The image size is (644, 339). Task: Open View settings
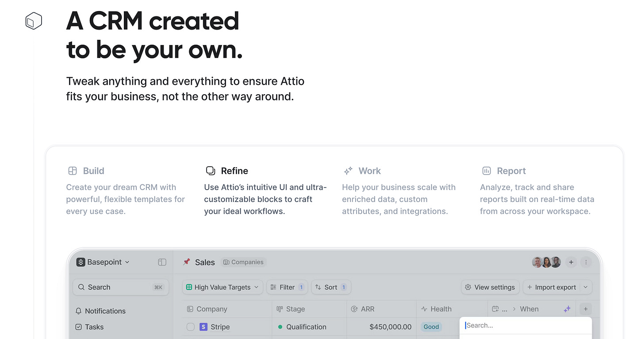490,287
